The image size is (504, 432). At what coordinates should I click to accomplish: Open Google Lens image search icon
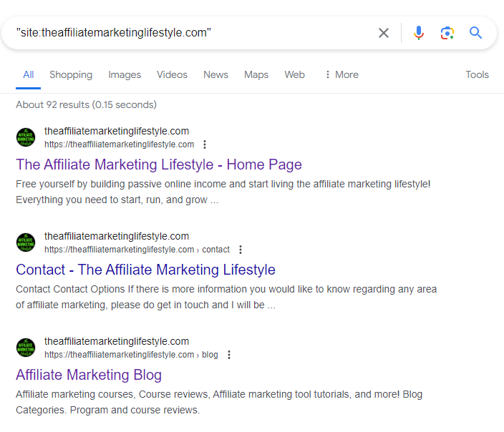point(447,33)
